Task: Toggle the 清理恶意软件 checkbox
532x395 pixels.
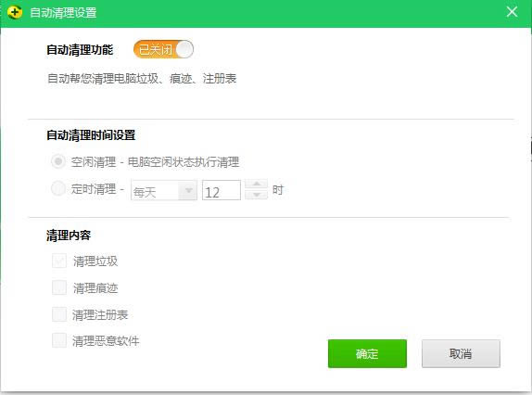Action: click(x=59, y=340)
